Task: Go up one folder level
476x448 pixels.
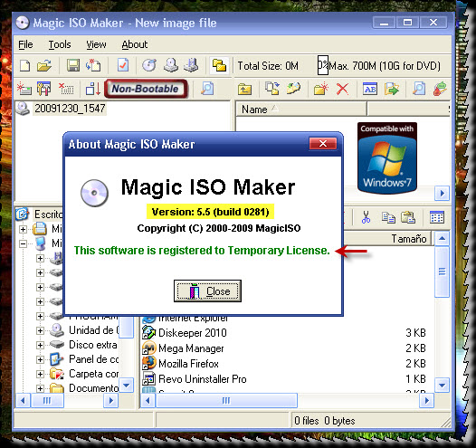Action: [x=244, y=89]
